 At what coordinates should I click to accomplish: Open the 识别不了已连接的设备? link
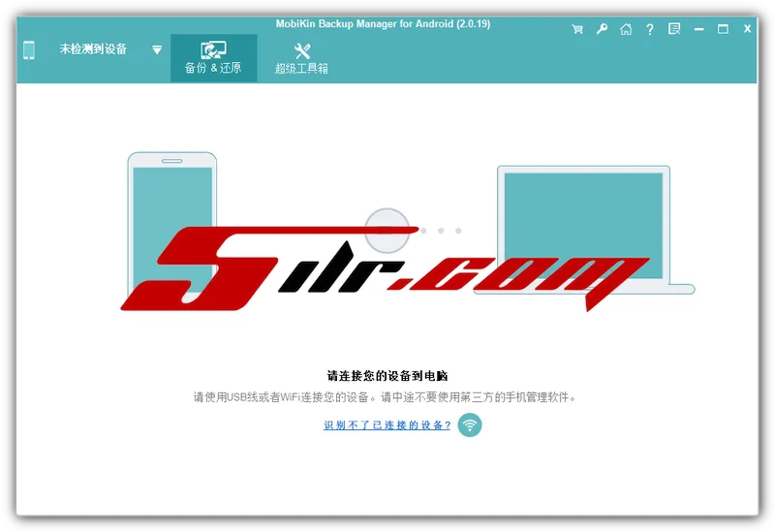click(387, 425)
